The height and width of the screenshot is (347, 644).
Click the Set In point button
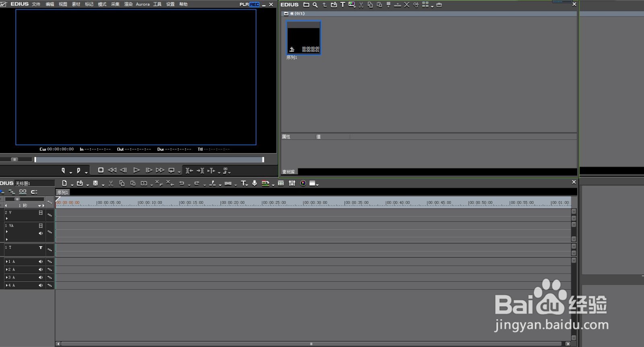pos(63,170)
